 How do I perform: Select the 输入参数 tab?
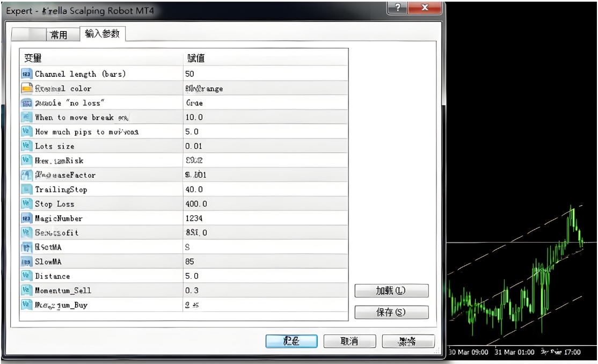[x=102, y=34]
